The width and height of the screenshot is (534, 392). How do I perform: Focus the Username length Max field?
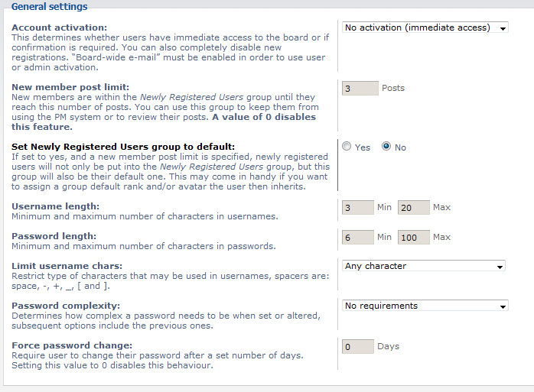(x=414, y=207)
